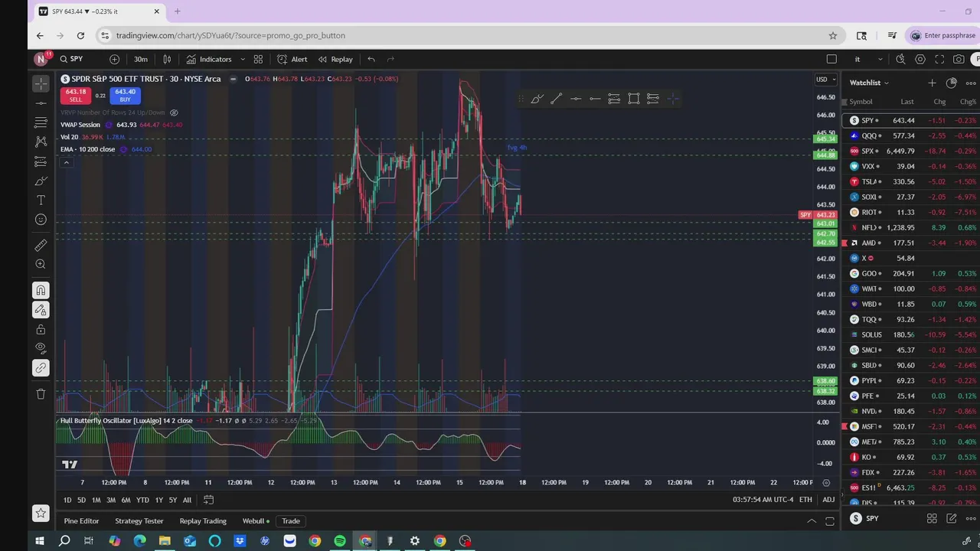Viewport: 980px width, 551px height.
Task: Expand the layout name dropdown arrow
Action: click(x=880, y=59)
